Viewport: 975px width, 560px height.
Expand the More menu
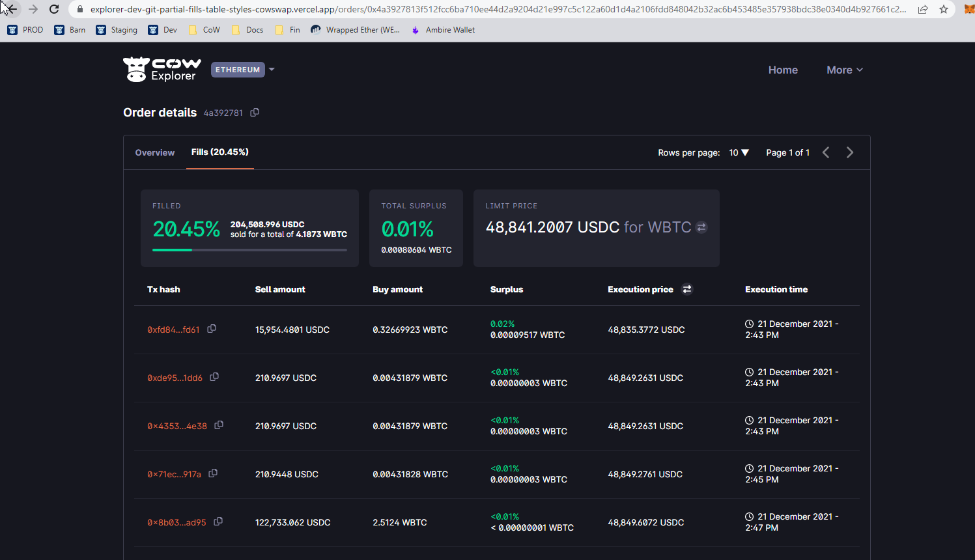tap(845, 70)
